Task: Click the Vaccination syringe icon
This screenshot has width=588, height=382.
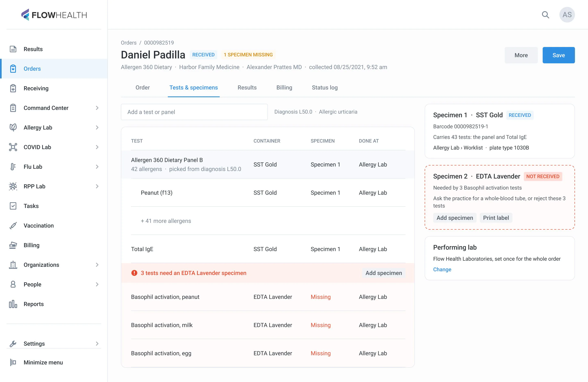Action: [13, 226]
